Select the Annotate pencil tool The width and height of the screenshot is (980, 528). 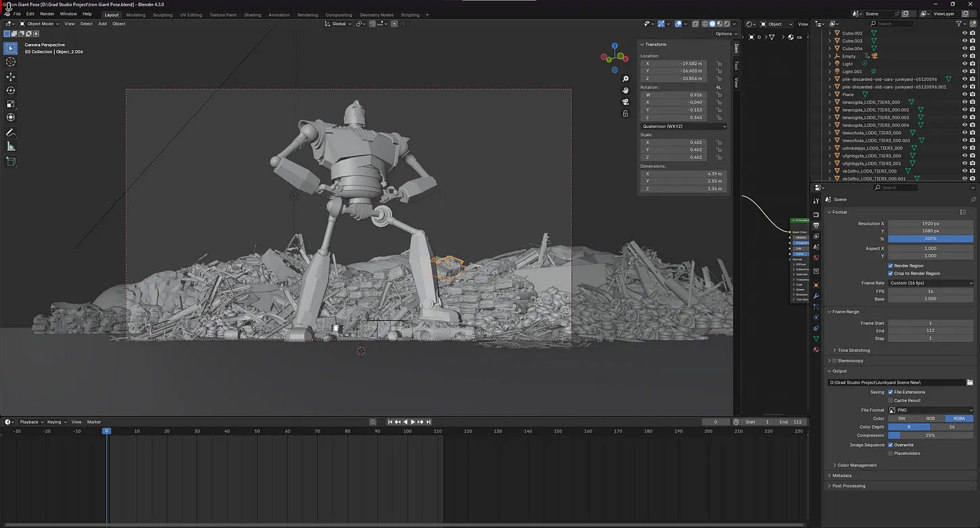pos(11,133)
